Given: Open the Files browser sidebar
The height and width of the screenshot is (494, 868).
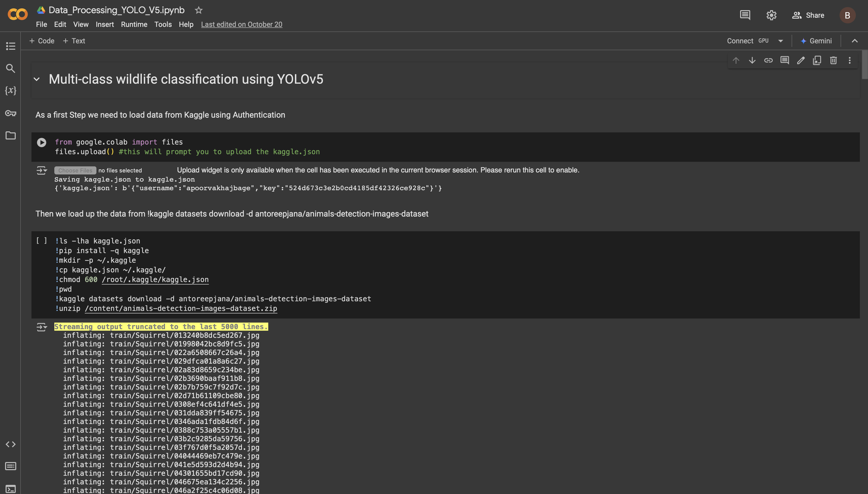Looking at the screenshot, I should (x=10, y=136).
